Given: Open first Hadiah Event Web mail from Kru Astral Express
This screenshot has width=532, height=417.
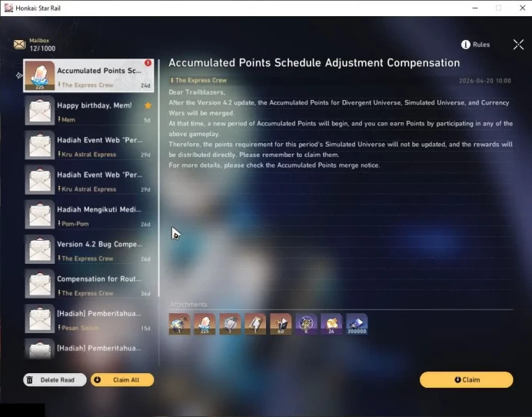Looking at the screenshot, I should pyautogui.click(x=90, y=145).
